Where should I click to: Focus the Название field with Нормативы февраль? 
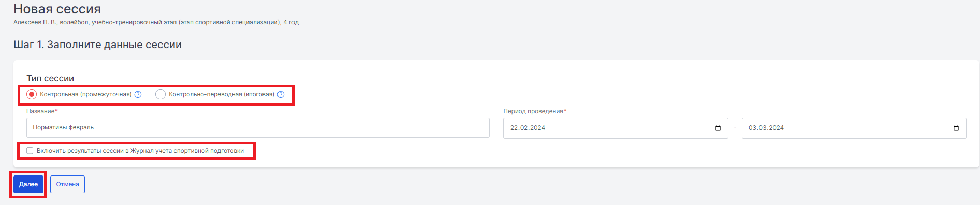point(258,127)
